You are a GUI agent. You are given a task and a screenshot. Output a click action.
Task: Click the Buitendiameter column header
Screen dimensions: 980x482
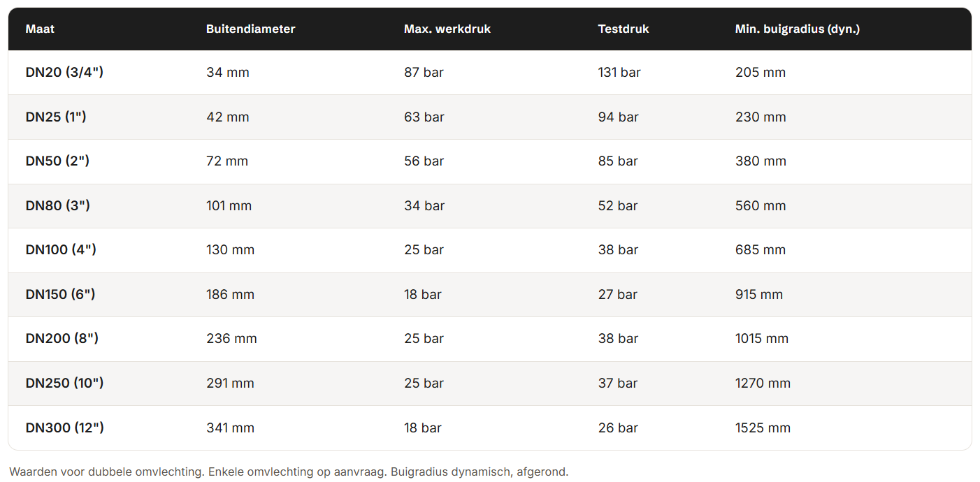click(250, 29)
